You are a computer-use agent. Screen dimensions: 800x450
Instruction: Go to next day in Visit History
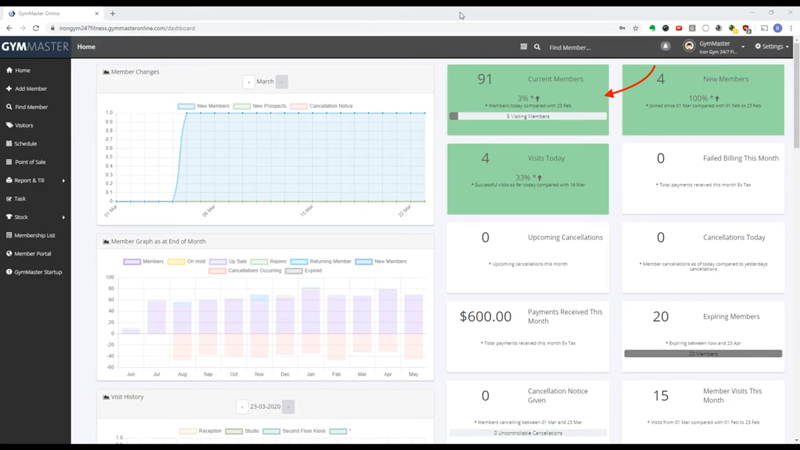288,407
